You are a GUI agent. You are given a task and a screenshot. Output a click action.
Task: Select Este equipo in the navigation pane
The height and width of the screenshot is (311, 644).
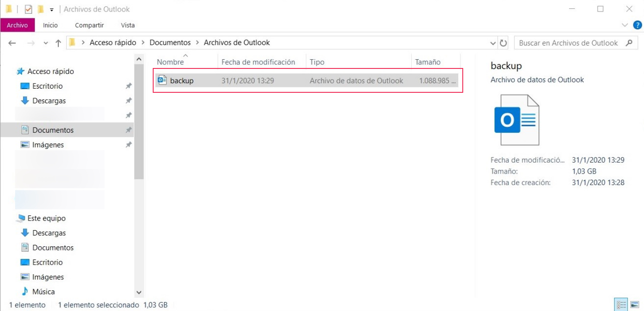[46, 218]
